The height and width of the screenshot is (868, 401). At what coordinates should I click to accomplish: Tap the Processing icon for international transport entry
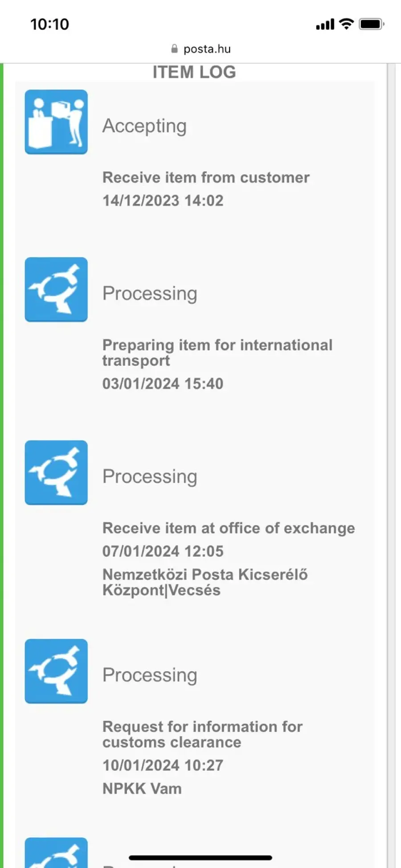tap(56, 289)
